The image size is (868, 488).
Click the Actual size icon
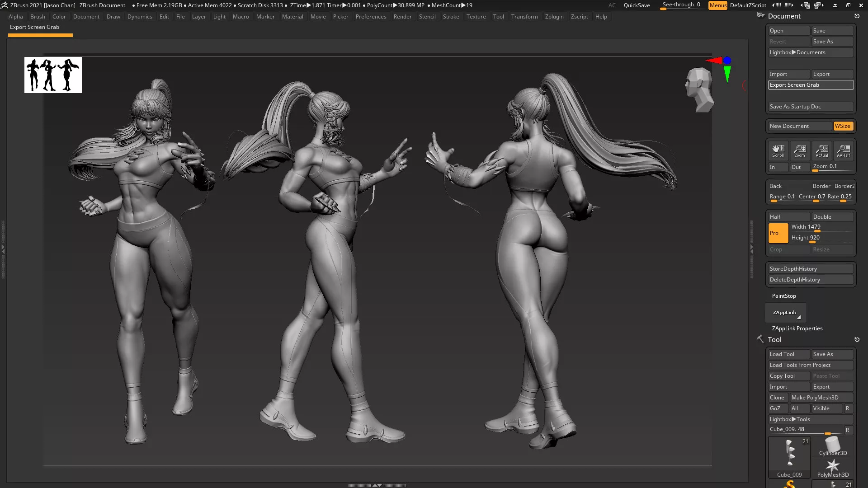(x=821, y=150)
